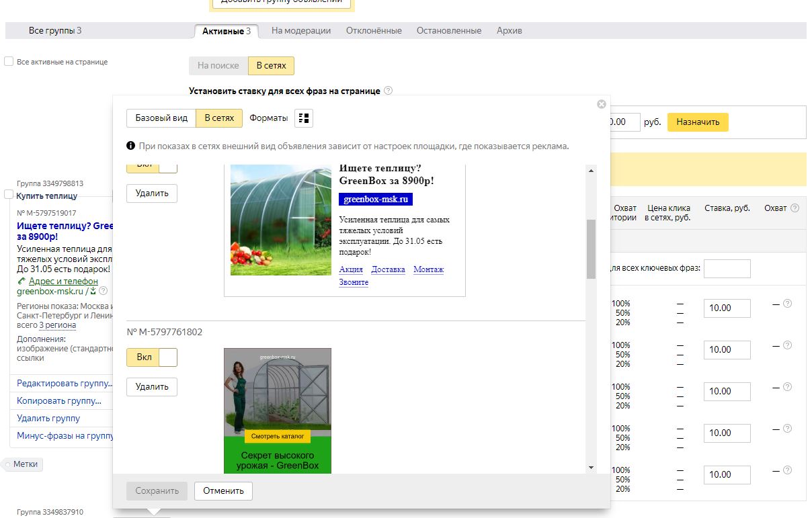Image resolution: width=812 pixels, height=518 pixels.
Task: Click 'Редактировать группу...' link
Action: [x=65, y=383]
